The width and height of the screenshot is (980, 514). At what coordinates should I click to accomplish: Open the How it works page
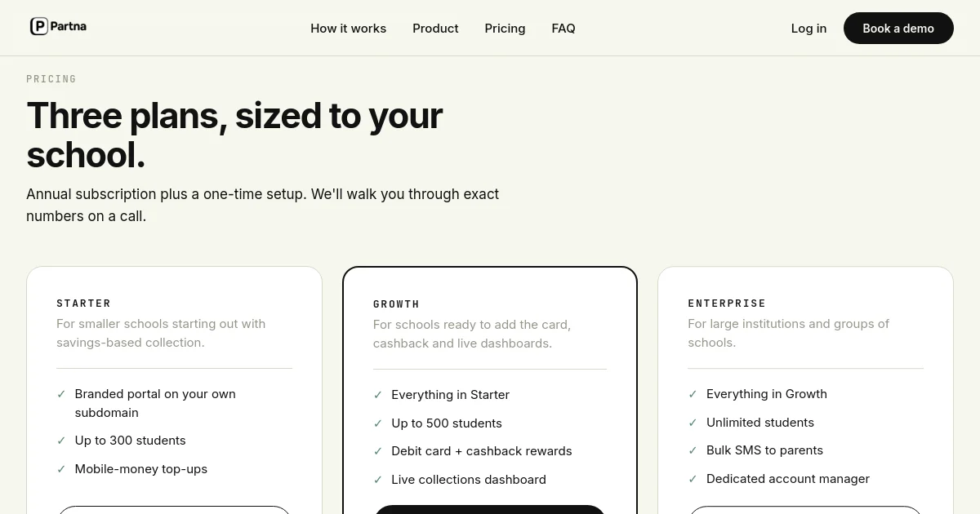(348, 29)
